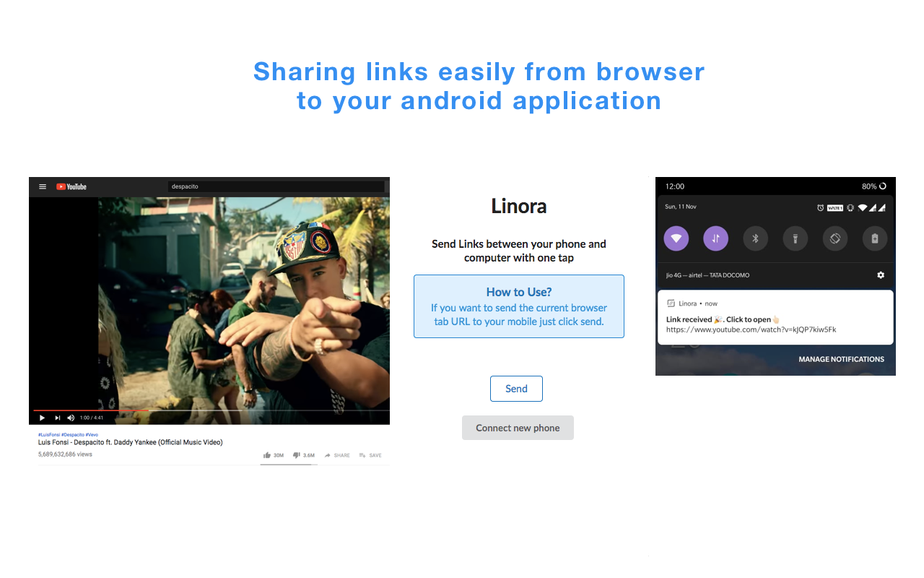Toggle the Wi-Fi quick setting off

676,238
